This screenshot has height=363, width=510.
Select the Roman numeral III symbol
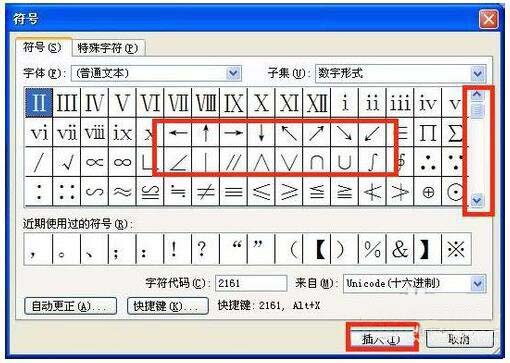click(67, 103)
